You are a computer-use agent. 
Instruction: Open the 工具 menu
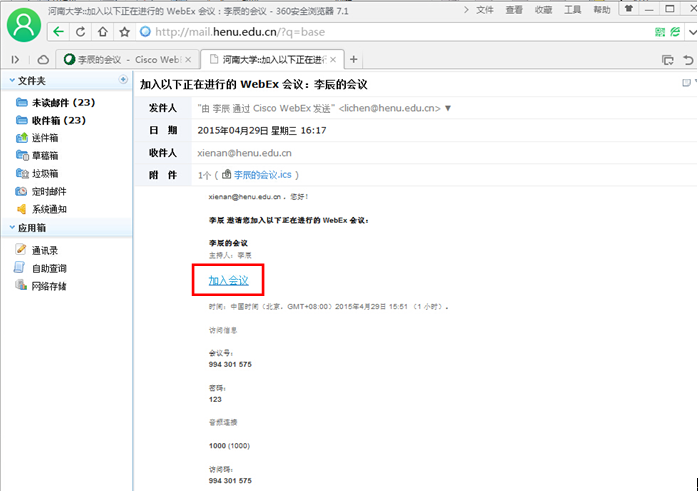click(572, 10)
